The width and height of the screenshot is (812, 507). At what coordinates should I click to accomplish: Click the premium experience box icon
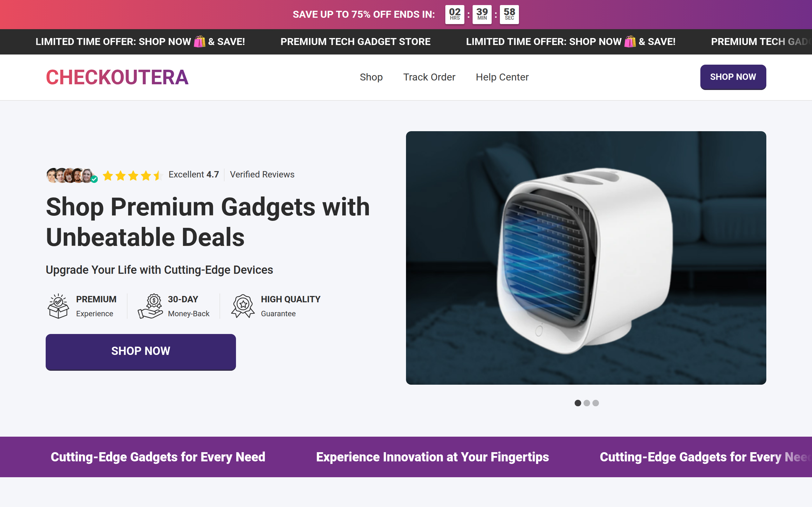[58, 306]
